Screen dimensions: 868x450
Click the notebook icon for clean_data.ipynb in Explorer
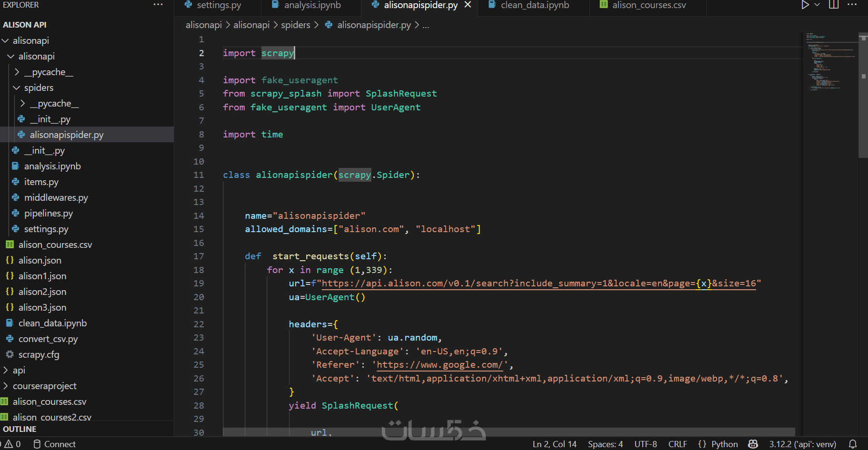(10, 323)
